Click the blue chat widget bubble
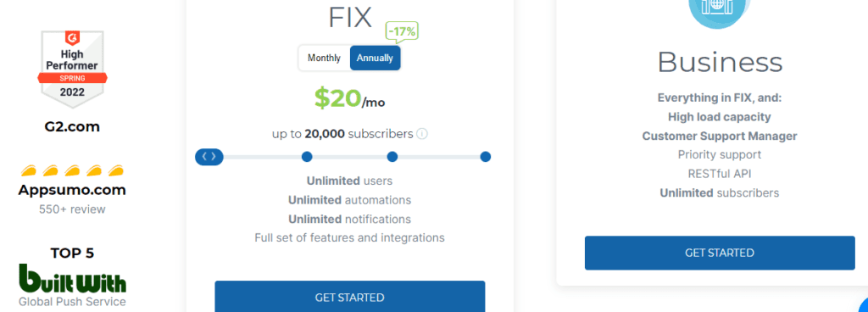Viewport: 868px width, 312px height. tap(864, 305)
